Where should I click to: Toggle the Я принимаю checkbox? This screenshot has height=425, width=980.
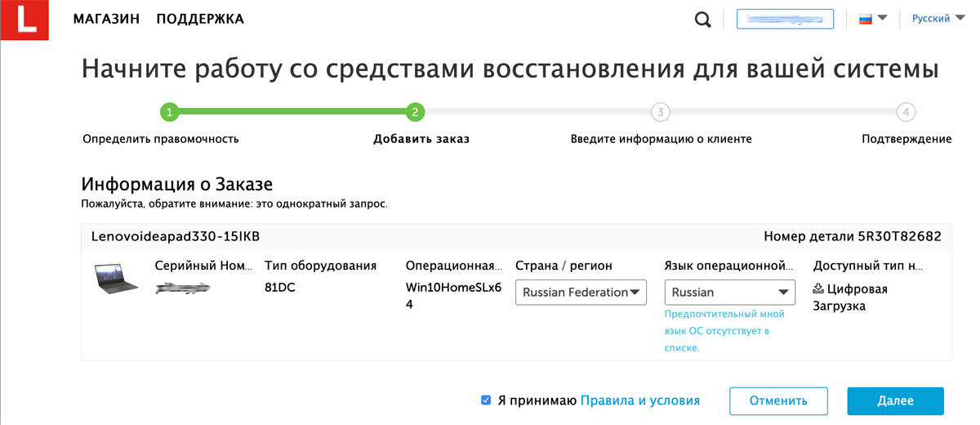(x=486, y=400)
